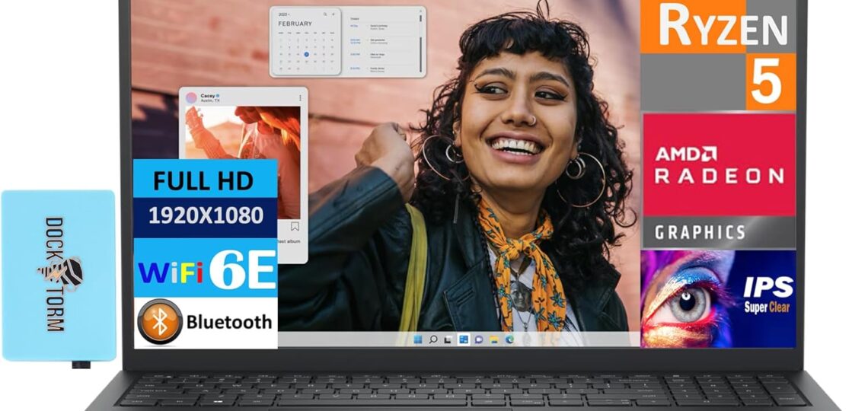The height and width of the screenshot is (411, 868).
Task: Click the AMD Radeon Graphics badge
Action: tap(719, 181)
